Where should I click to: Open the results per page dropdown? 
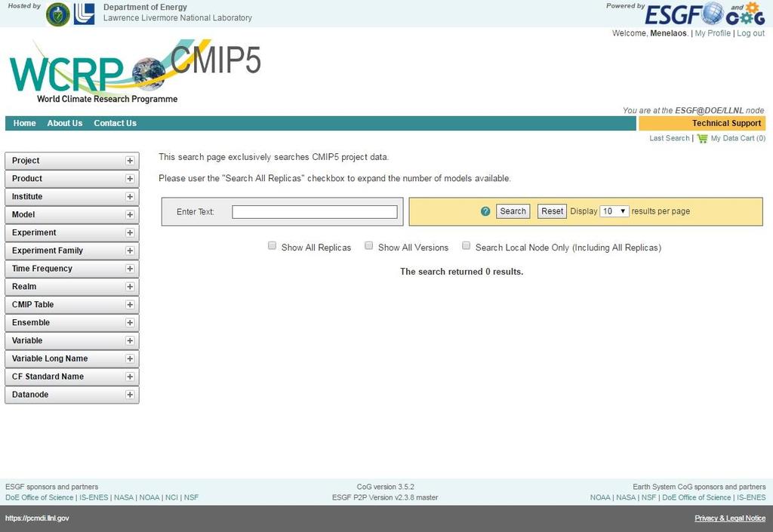click(614, 211)
